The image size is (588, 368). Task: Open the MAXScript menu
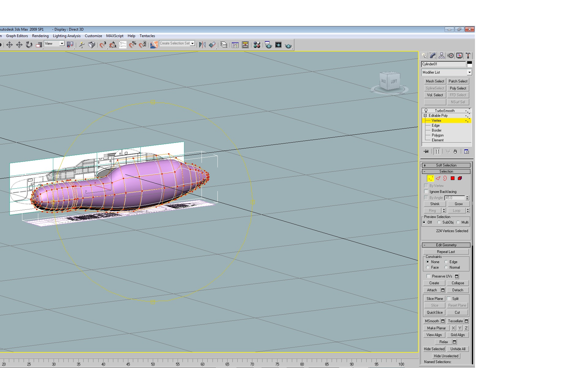pos(115,36)
